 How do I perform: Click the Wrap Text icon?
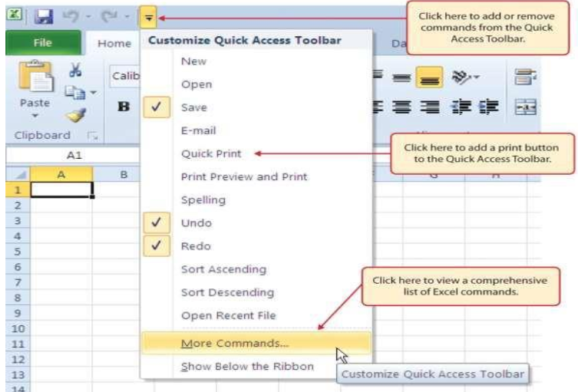pos(525,77)
